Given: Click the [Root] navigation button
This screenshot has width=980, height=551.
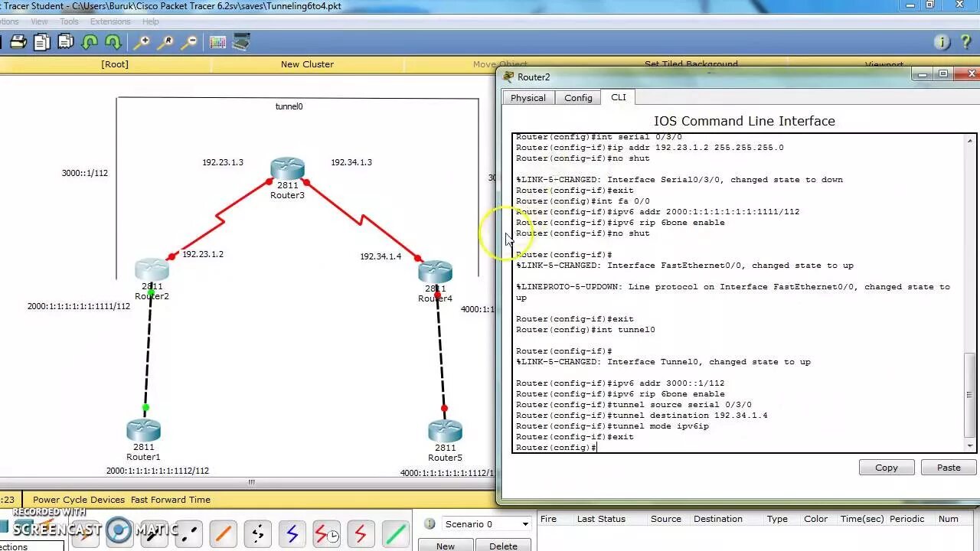Looking at the screenshot, I should (115, 64).
